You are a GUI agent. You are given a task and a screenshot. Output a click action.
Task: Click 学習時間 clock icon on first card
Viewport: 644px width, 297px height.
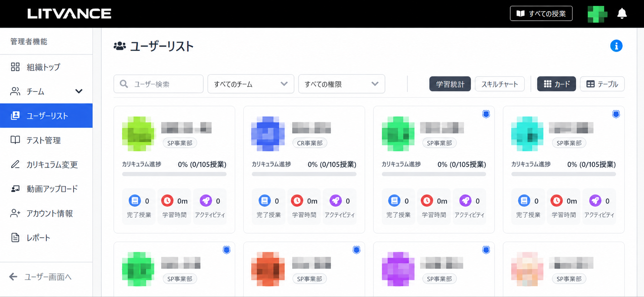(167, 201)
